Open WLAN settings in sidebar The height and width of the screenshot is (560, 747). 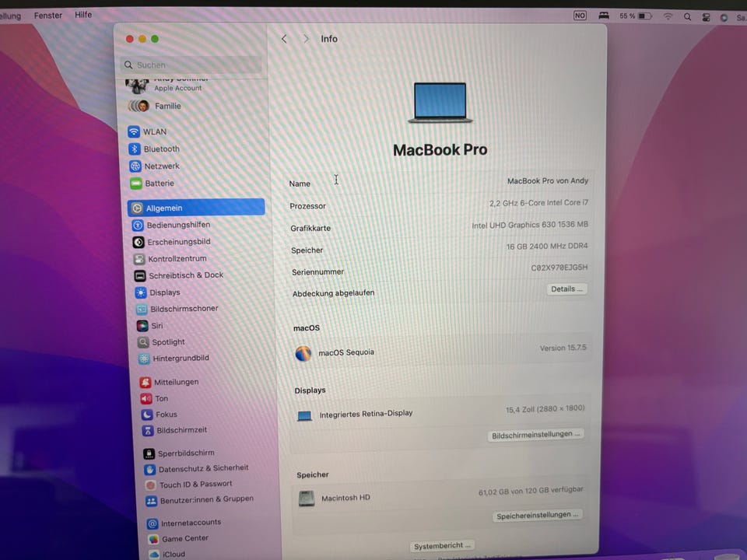coord(147,131)
